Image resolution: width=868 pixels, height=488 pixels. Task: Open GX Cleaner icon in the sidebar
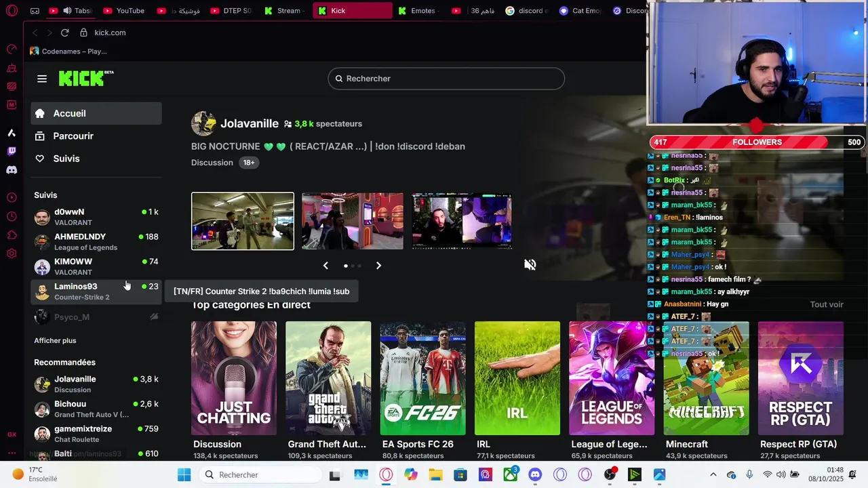point(12,68)
